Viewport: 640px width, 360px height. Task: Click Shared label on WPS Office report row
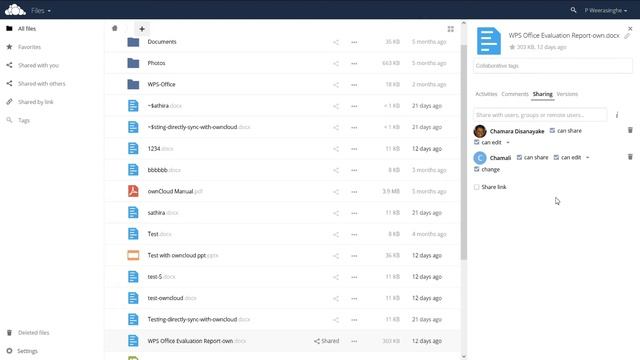click(x=327, y=341)
